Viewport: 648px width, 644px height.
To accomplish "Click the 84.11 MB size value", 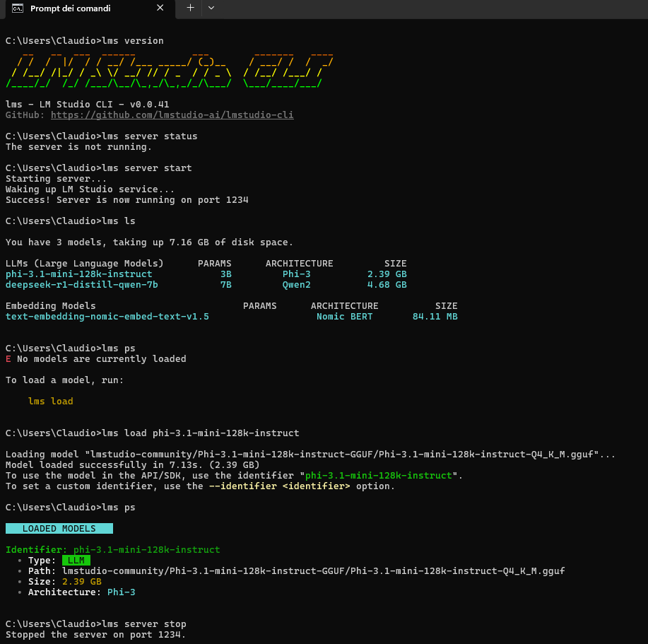I will [x=435, y=317].
